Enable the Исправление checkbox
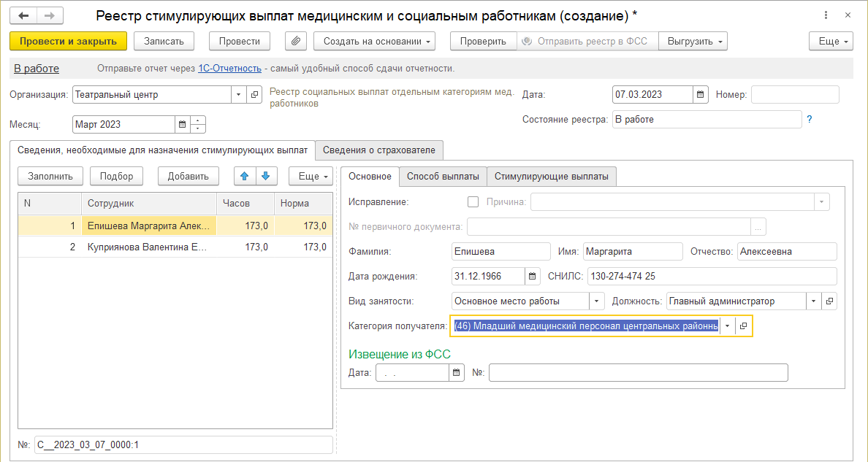This screenshot has height=462, width=868. (x=473, y=202)
